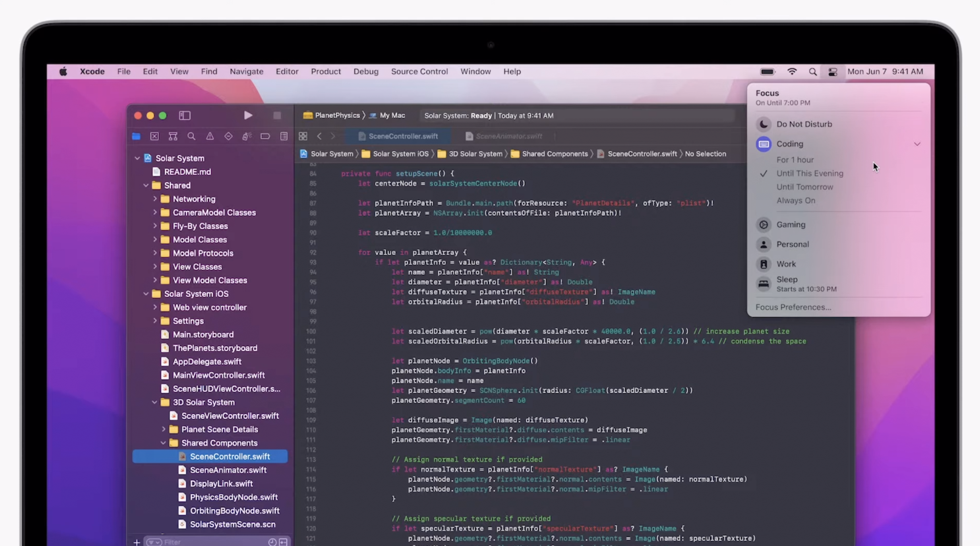980x546 pixels.
Task: Enable Do Not Disturb focus
Action: pyautogui.click(x=803, y=124)
